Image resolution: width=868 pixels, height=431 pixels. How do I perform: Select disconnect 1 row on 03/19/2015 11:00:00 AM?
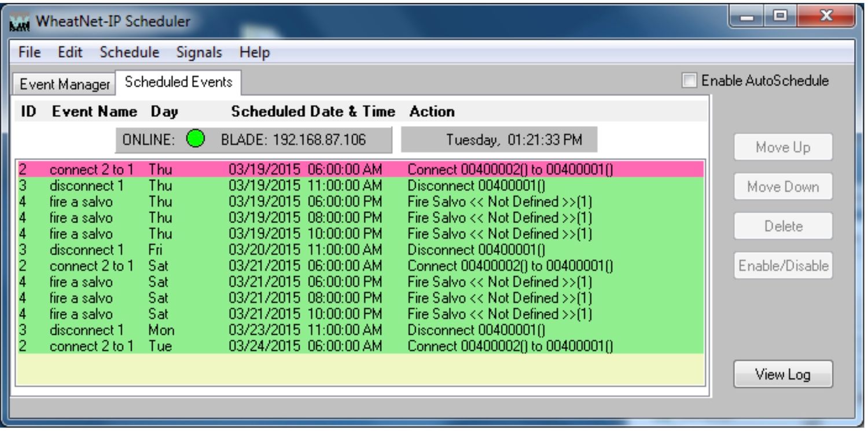[360, 186]
